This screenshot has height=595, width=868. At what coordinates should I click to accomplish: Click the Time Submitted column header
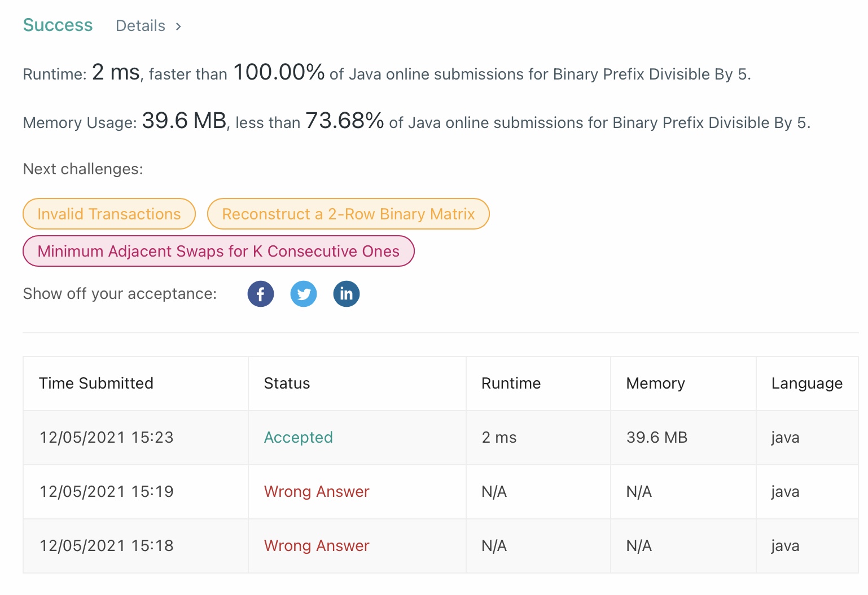[x=96, y=384]
